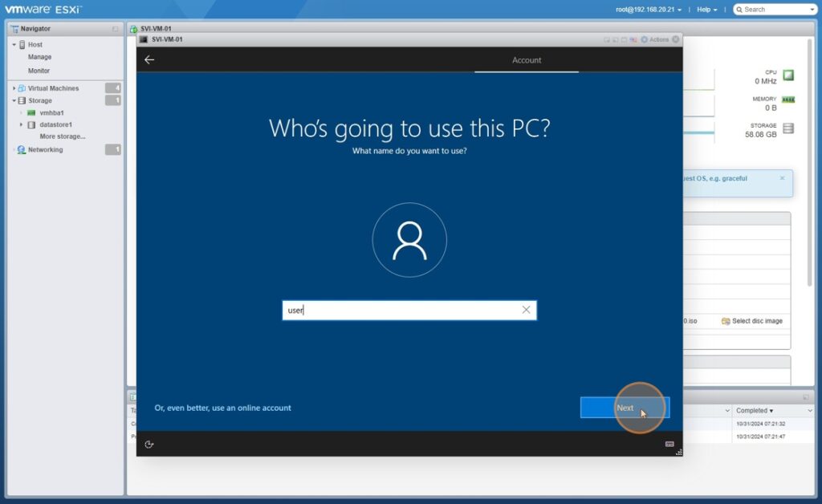822x504 pixels.
Task: Select vmhba1 in the Storage tree
Action: point(52,112)
